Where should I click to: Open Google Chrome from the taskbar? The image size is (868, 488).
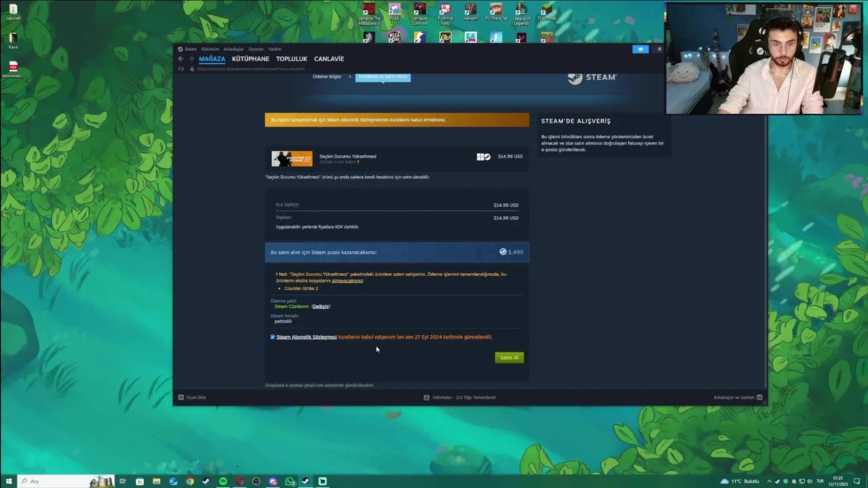point(190,481)
